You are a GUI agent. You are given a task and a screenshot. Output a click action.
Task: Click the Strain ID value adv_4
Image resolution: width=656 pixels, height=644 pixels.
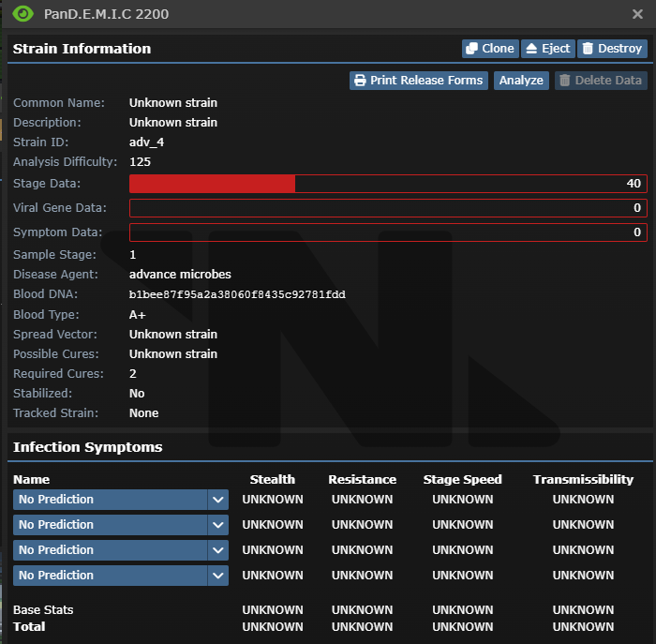coord(146,142)
